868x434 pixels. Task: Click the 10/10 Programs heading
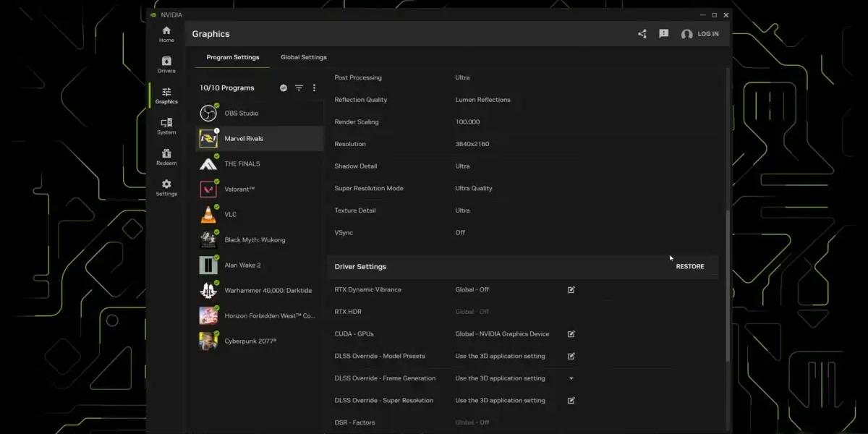[227, 88]
